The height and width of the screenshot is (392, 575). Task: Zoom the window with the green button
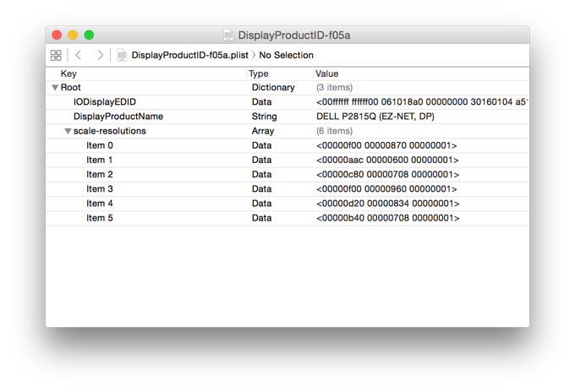click(89, 35)
